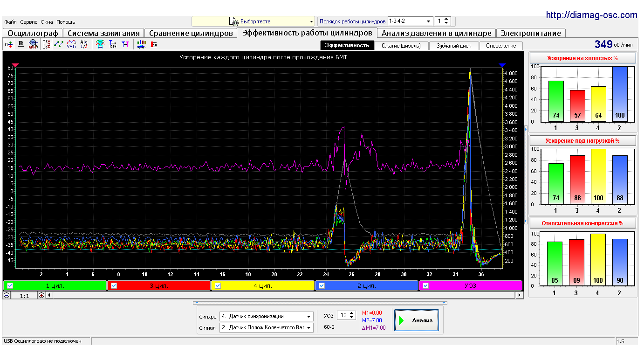Open the Помощь menu
Screen dimensions: 644x347
tap(66, 22)
